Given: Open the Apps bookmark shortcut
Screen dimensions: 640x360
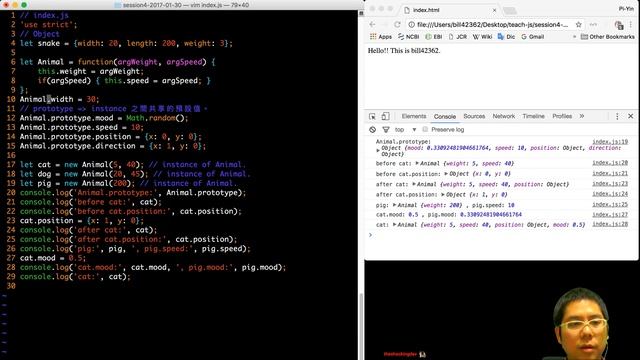Looking at the screenshot, I should [381, 37].
